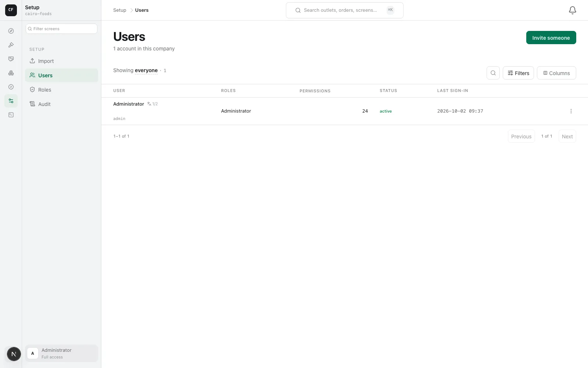Change the 'everyone' showing filter
The image size is (588, 368).
point(146,70)
